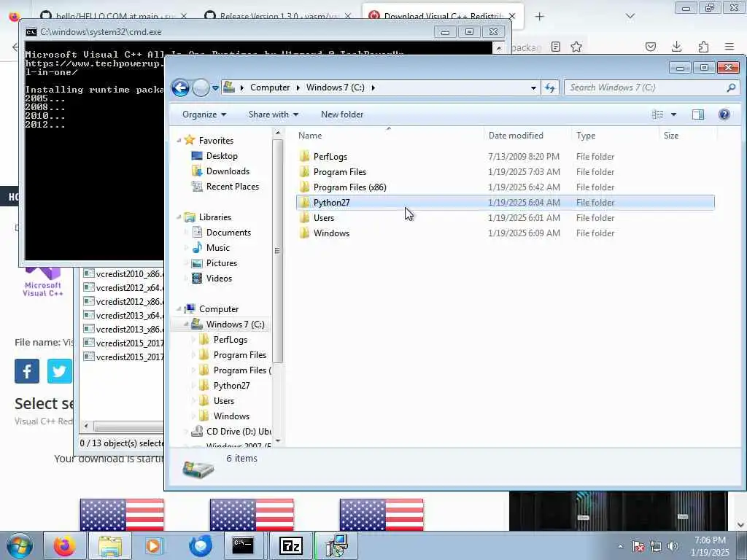
Task: Select Users in navigation tree
Action: point(223,400)
